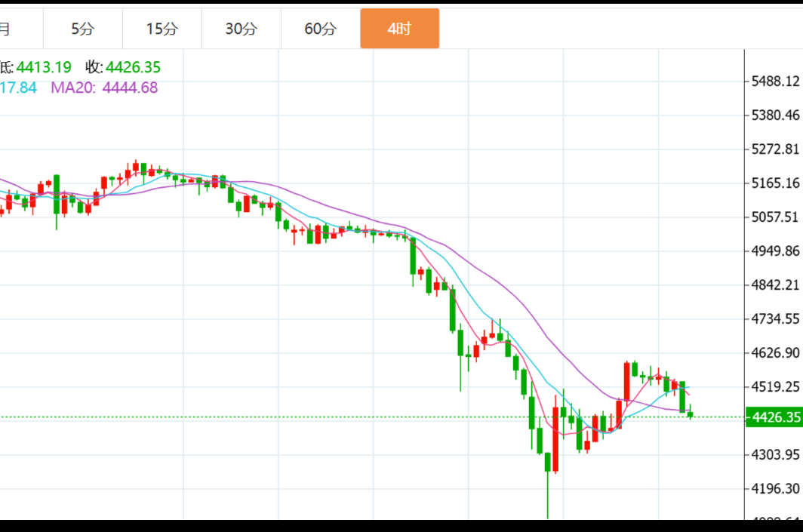Click the highlighted orange 4时 tab

(x=399, y=29)
